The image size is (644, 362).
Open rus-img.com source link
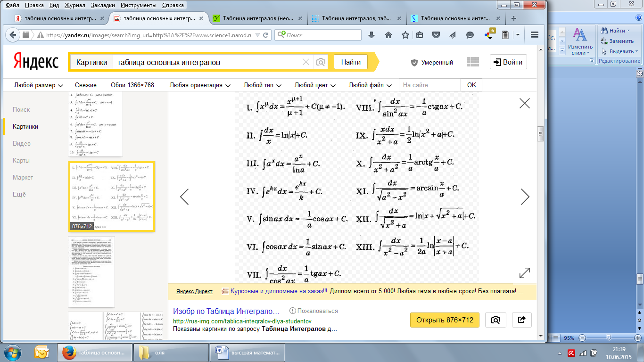tap(242, 321)
